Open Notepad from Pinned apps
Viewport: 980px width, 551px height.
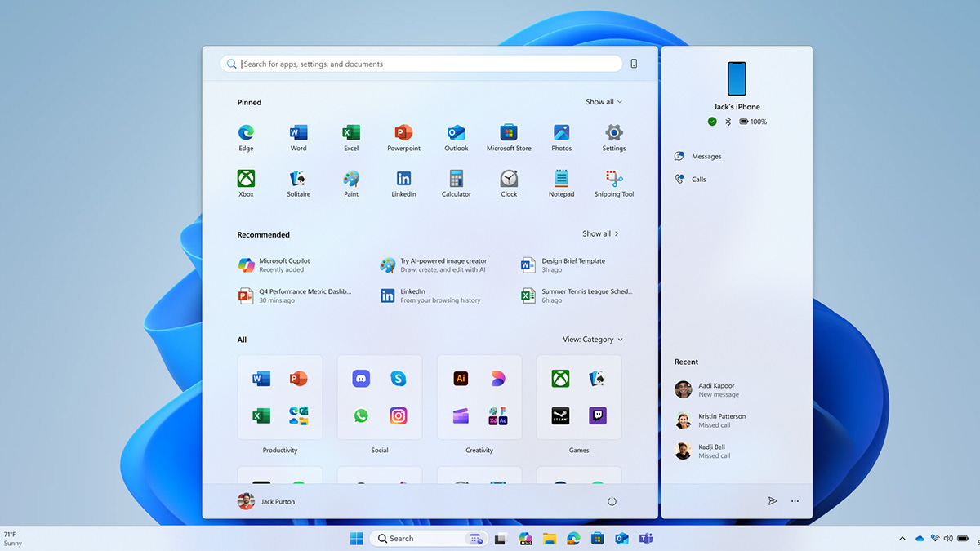(561, 183)
